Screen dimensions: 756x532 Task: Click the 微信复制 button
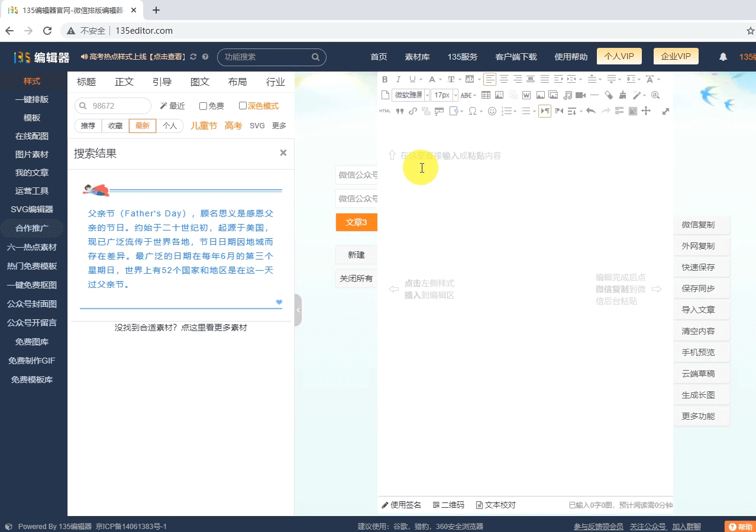click(x=698, y=225)
